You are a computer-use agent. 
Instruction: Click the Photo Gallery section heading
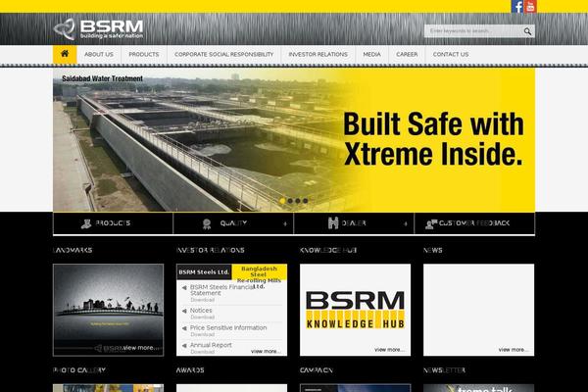coord(79,370)
